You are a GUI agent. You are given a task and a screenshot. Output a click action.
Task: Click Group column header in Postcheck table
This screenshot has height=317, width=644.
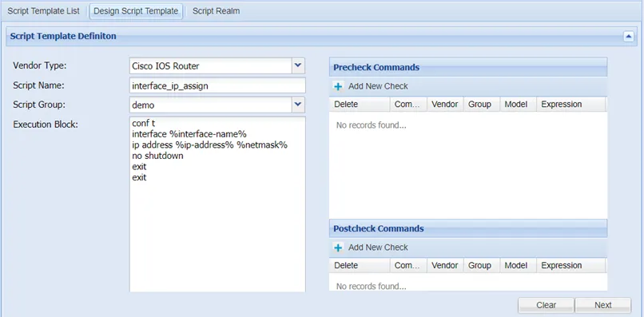(x=482, y=265)
